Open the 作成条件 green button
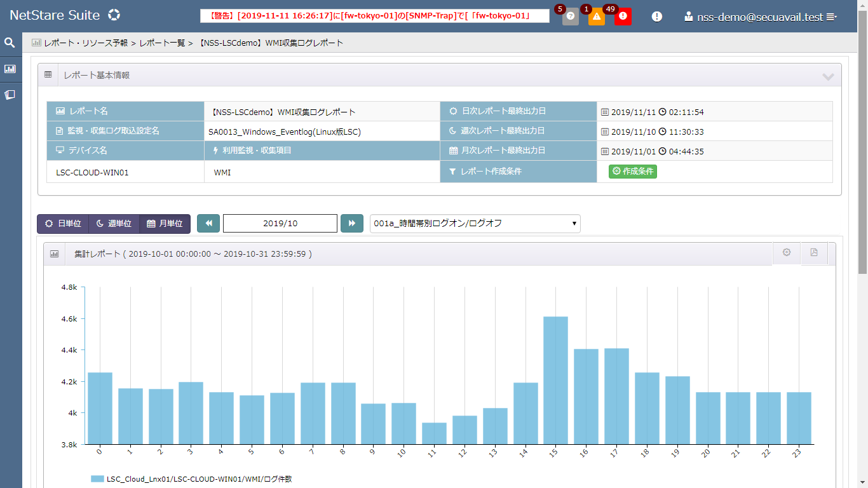The image size is (868, 488). tap(633, 172)
